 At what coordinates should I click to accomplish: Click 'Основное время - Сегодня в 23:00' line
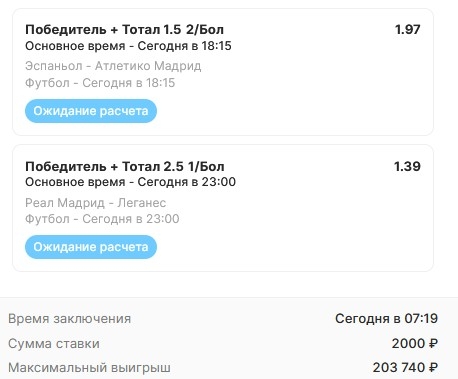coord(130,182)
